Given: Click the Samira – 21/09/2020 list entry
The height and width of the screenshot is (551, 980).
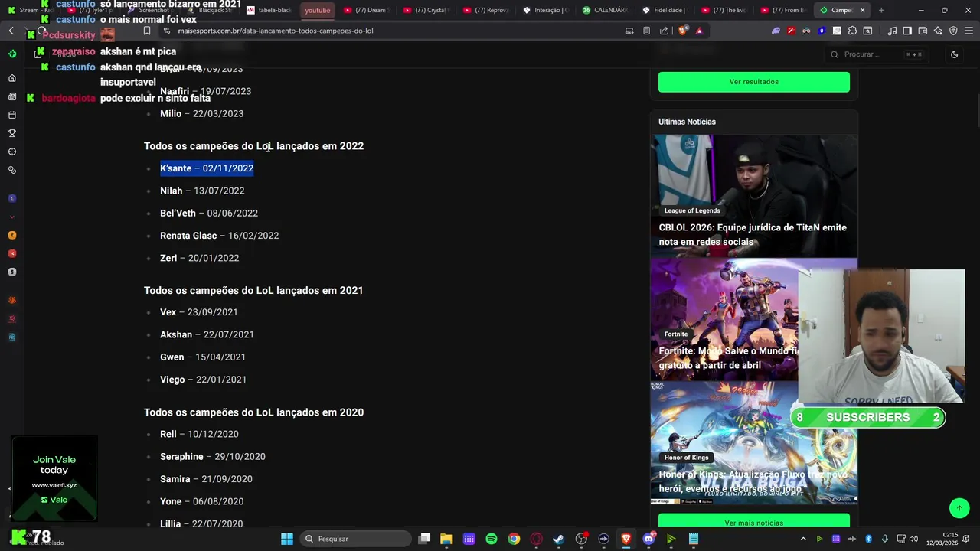Looking at the screenshot, I should [x=206, y=479].
